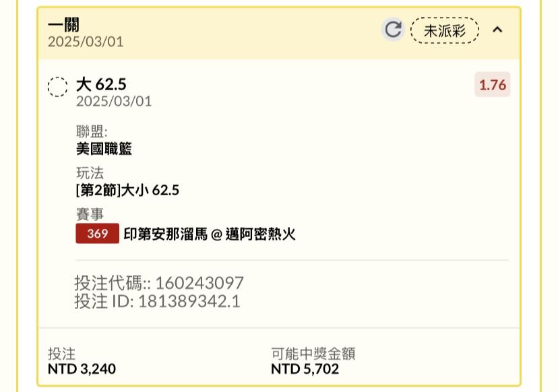Click the 聯盟 label

[x=92, y=131]
